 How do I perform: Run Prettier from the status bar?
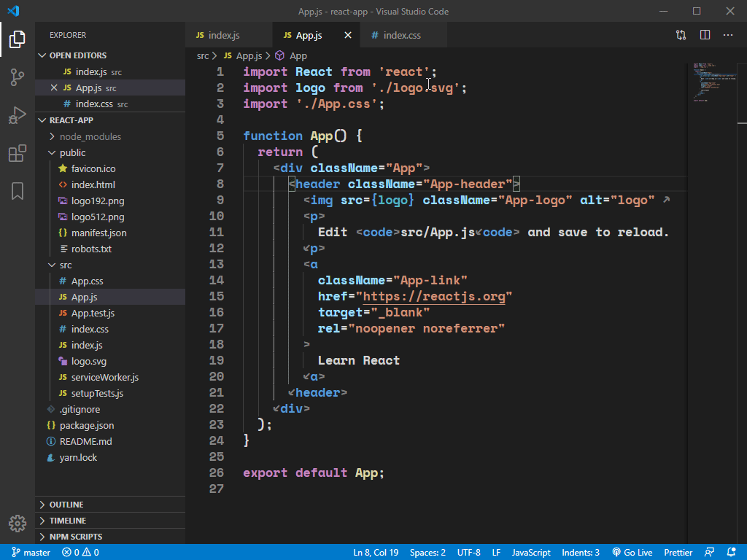678,553
